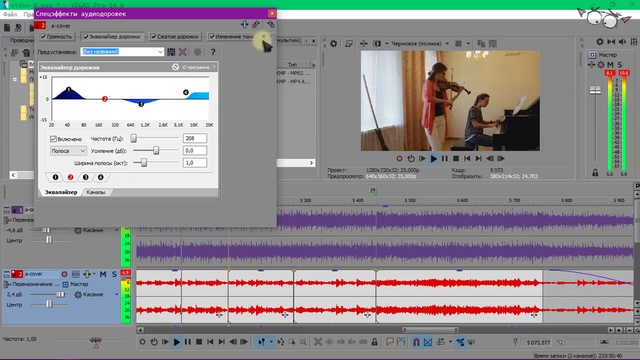Viewport: 640px width, 360px height.
Task: Open Касание automation dropdown on a-cover track
Action: [x=116, y=294]
